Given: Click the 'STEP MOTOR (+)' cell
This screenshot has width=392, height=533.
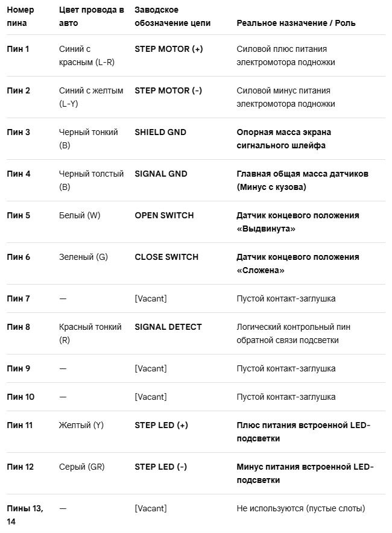Looking at the screenshot, I should (x=169, y=49).
